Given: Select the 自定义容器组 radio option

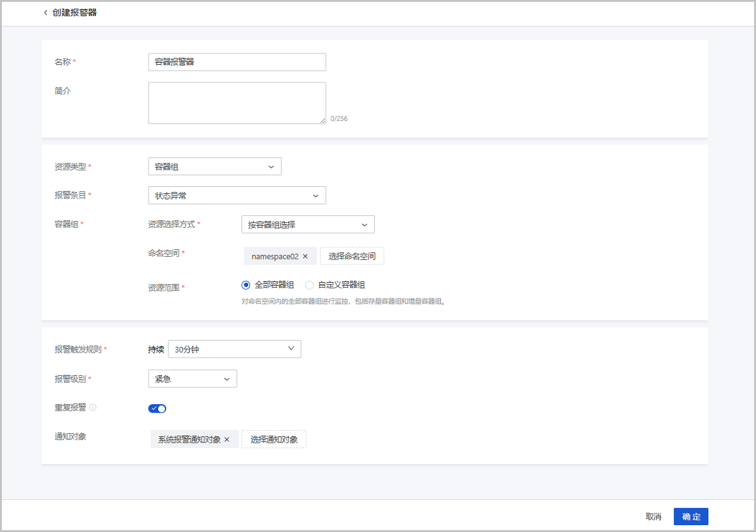Looking at the screenshot, I should (x=309, y=285).
